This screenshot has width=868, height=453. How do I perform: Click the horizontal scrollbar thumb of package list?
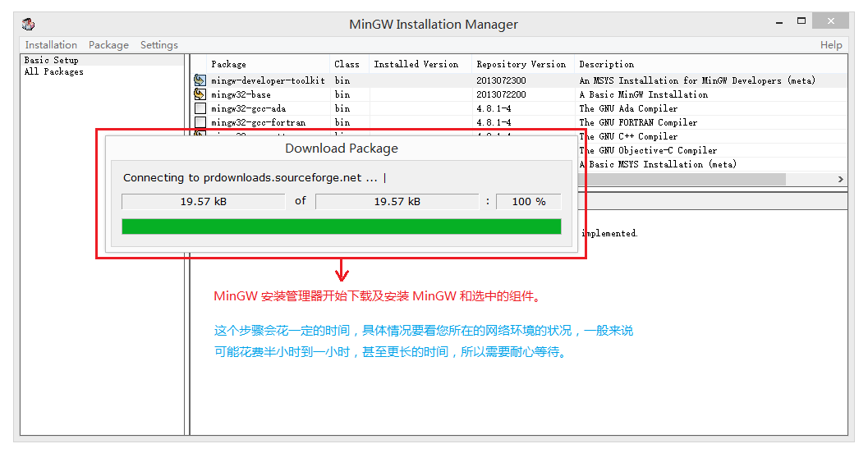tap(682, 179)
